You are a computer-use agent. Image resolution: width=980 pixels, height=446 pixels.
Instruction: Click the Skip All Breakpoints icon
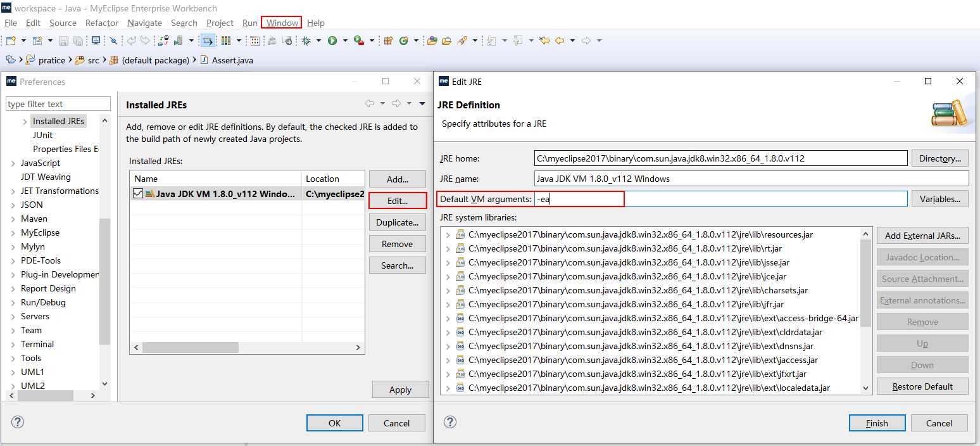[x=113, y=41]
